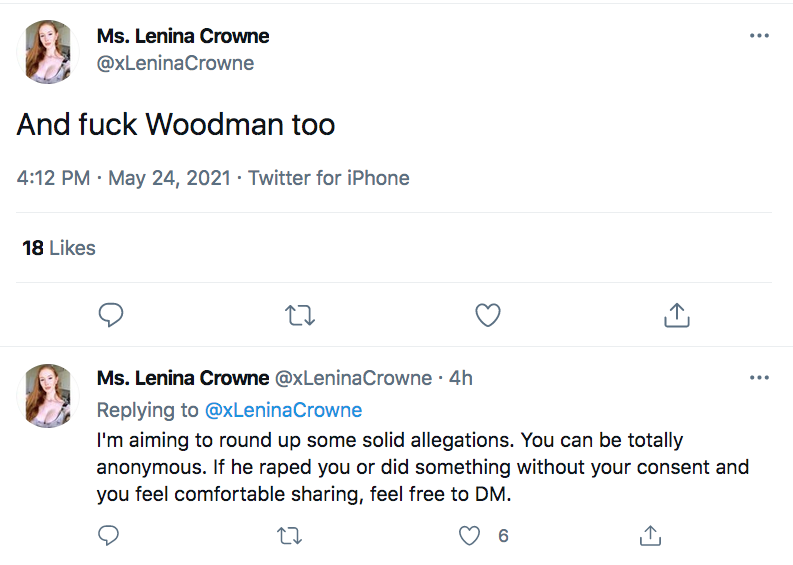Open more options on the reply tweet
793x565 pixels.
point(759,378)
